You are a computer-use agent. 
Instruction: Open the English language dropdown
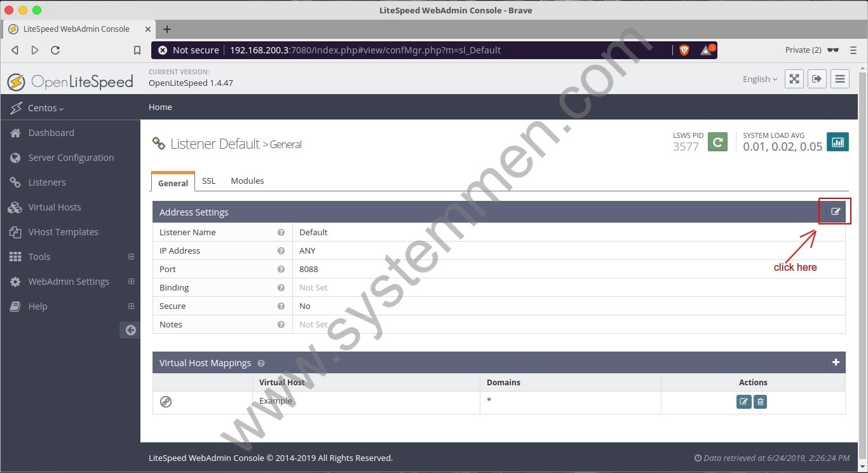pos(760,79)
